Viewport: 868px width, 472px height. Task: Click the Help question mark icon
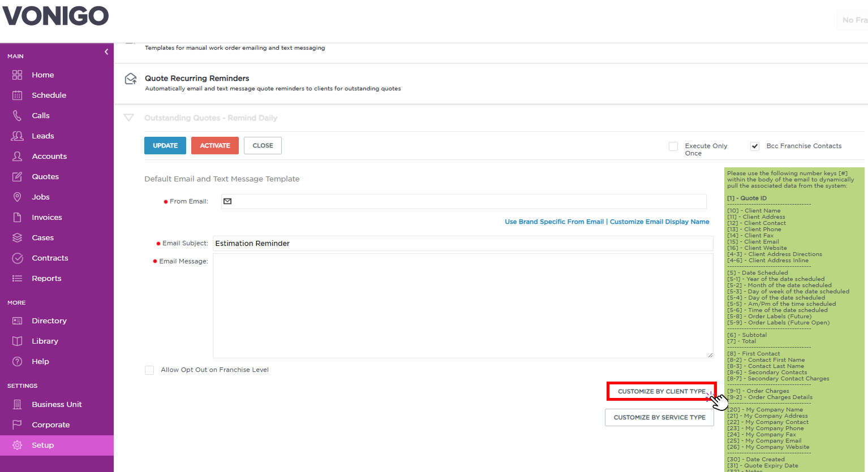(18, 361)
